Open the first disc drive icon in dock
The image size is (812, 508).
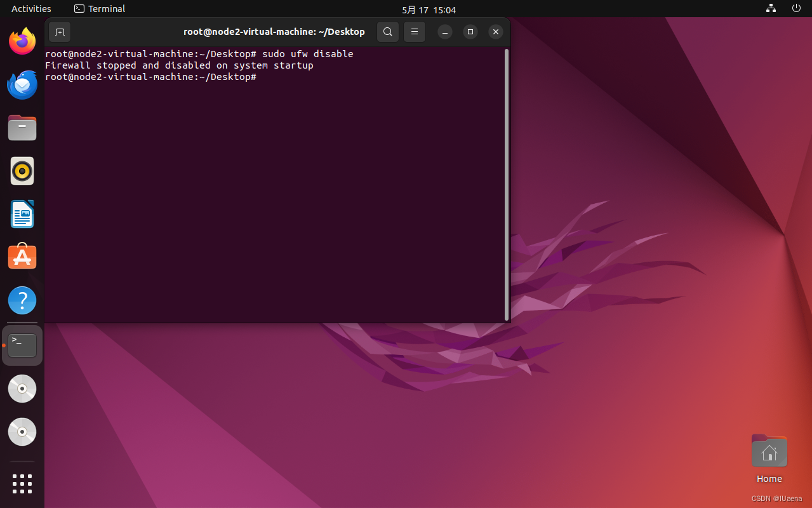click(22, 389)
